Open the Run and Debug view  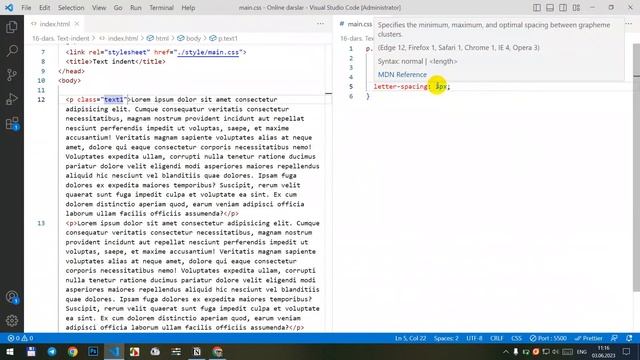click(x=12, y=99)
